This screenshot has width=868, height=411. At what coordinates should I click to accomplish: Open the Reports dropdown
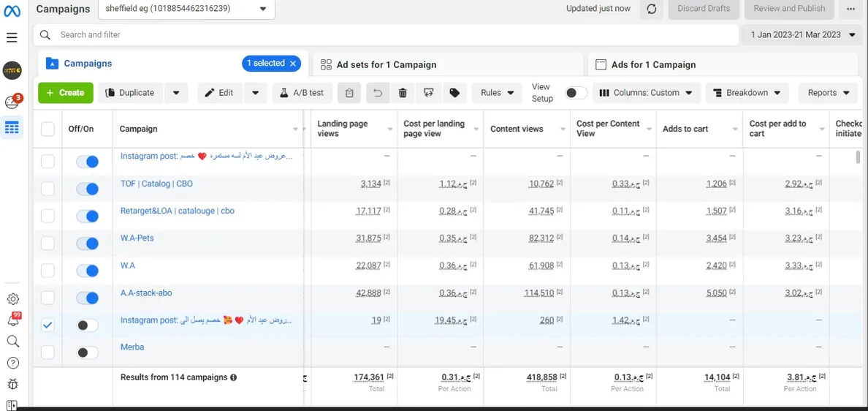click(x=828, y=93)
